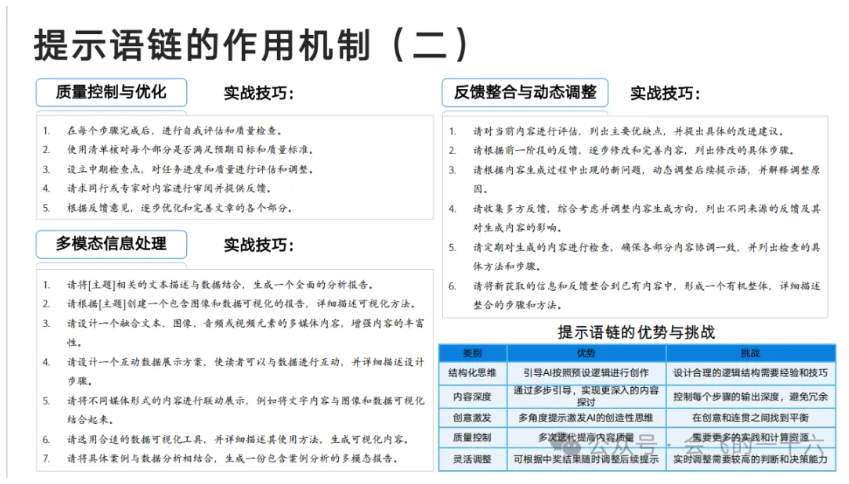The image size is (849, 484).
Task: Click '实战技巧:' next to 多模态信息处理
Action: (259, 245)
